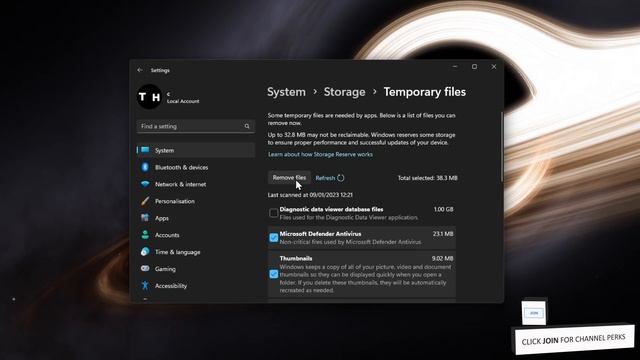Image resolution: width=640 pixels, height=360 pixels.
Task: Open the Network & internet section
Action: (196, 184)
